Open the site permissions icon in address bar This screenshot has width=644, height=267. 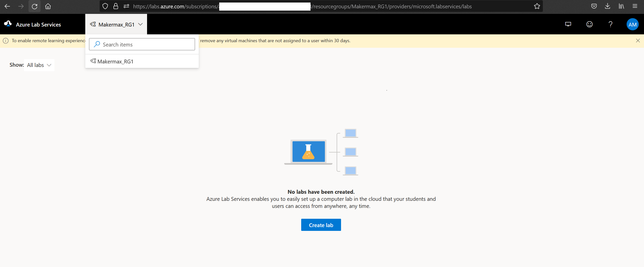(x=126, y=6)
